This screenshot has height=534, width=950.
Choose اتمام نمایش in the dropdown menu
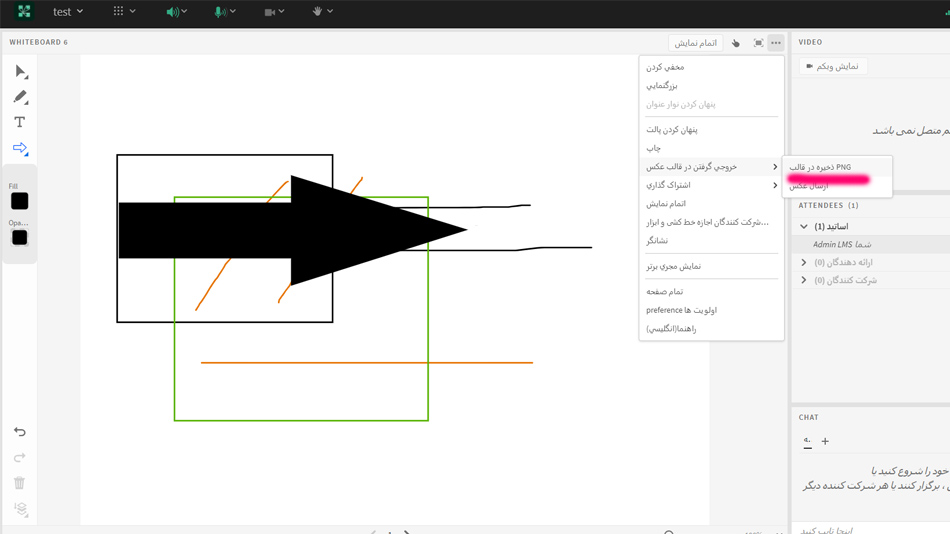coord(711,204)
